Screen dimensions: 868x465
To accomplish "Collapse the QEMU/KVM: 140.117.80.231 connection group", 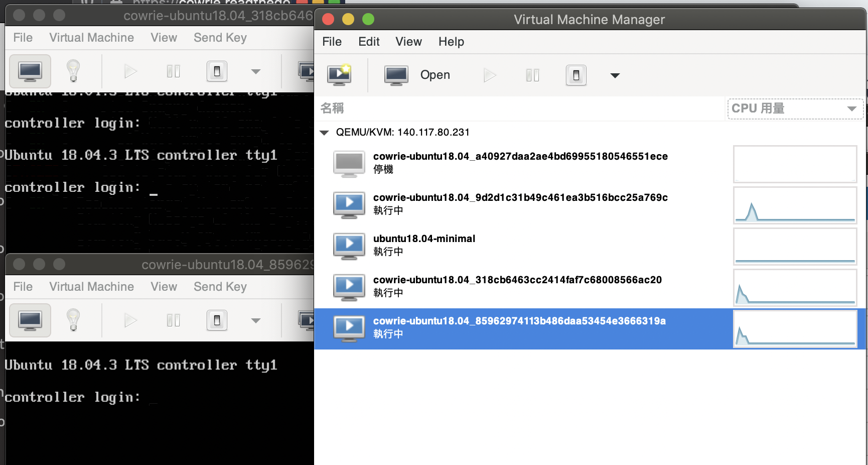I will pos(324,132).
